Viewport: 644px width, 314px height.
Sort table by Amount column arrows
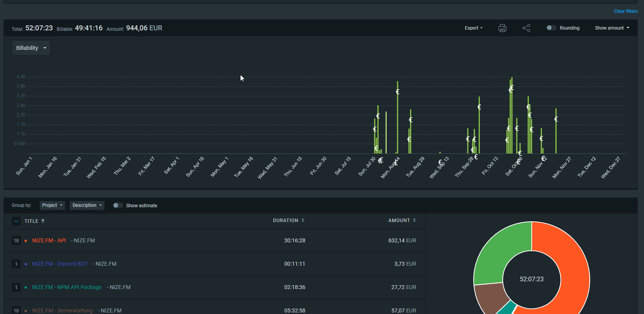(414, 221)
